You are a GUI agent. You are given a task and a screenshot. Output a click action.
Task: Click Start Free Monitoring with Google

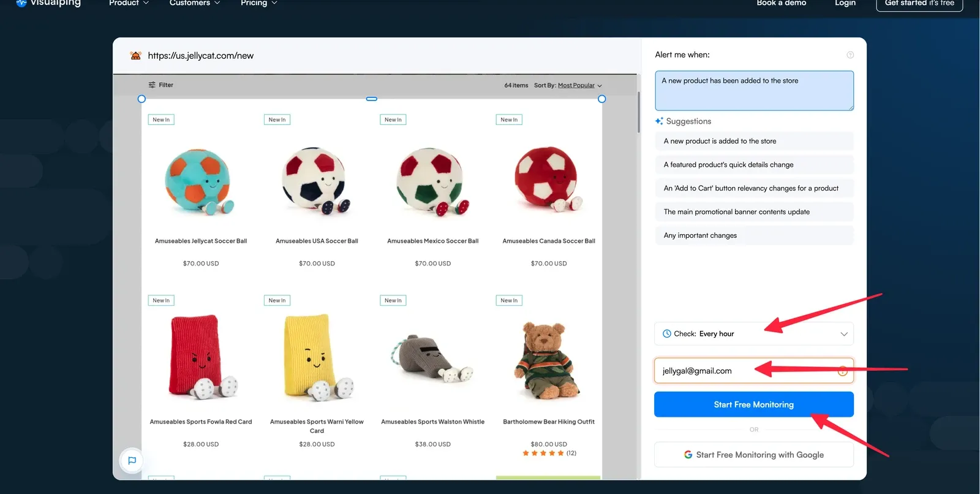(754, 455)
